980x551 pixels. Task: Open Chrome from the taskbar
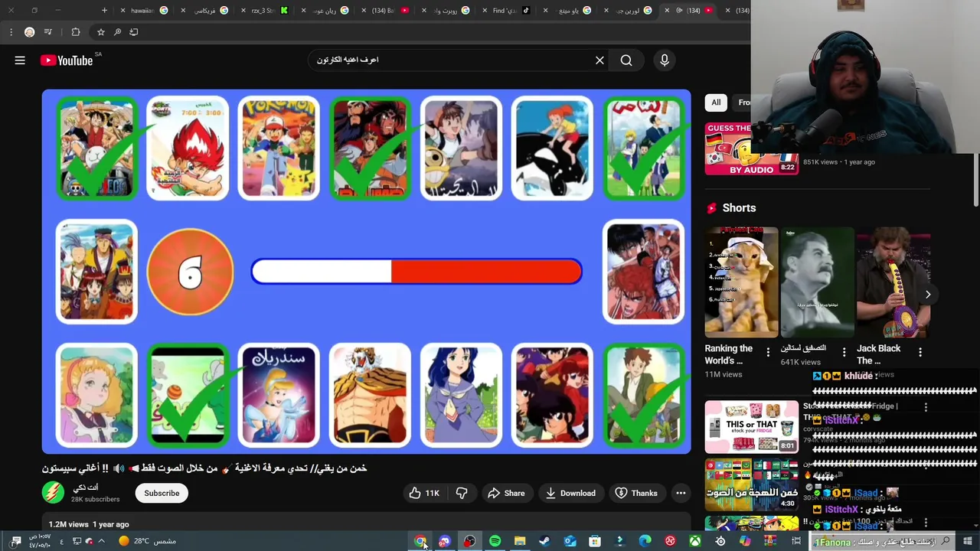coord(420,541)
